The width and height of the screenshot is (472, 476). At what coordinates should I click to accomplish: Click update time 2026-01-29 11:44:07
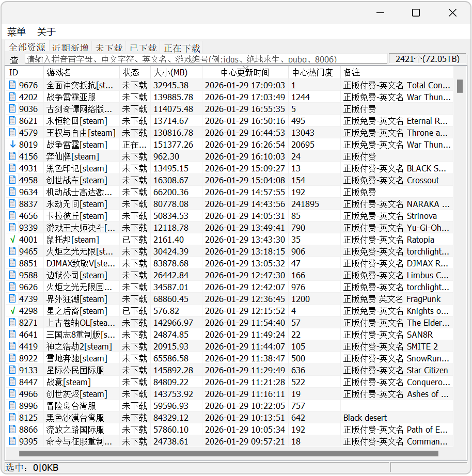[245, 346]
